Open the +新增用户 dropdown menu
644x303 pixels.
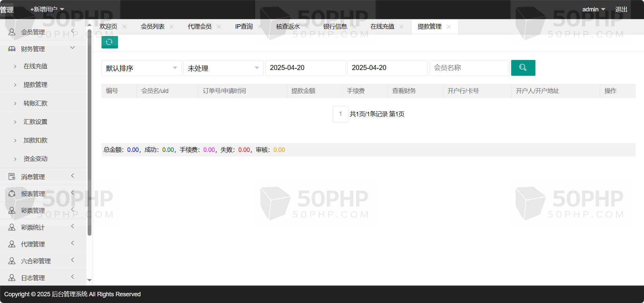pyautogui.click(x=47, y=9)
